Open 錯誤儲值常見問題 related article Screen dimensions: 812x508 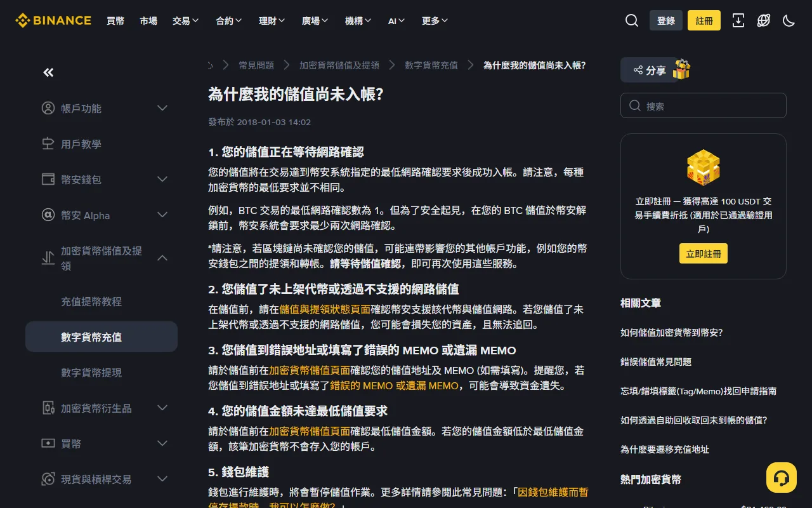click(x=656, y=361)
